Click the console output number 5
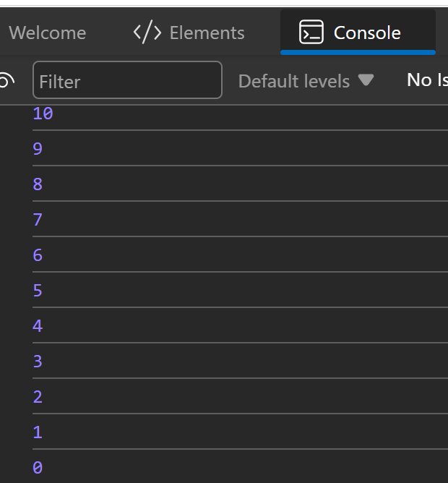This screenshot has height=483, width=448. 38,291
